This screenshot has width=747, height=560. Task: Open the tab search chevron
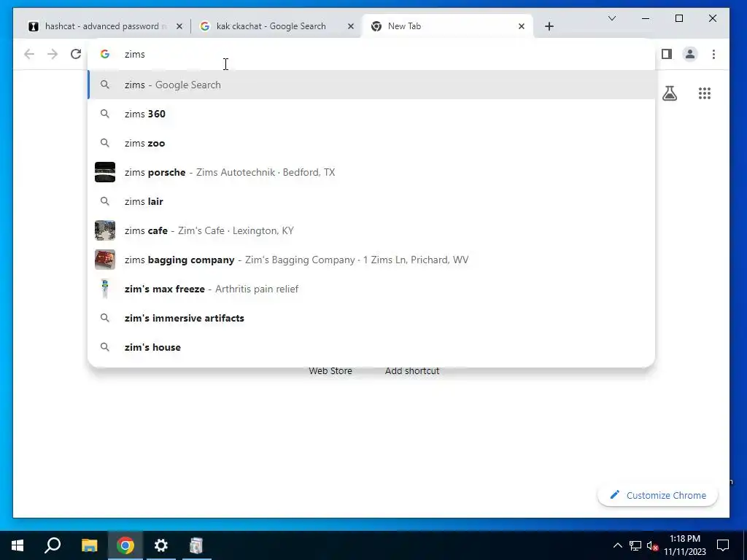[612, 18]
